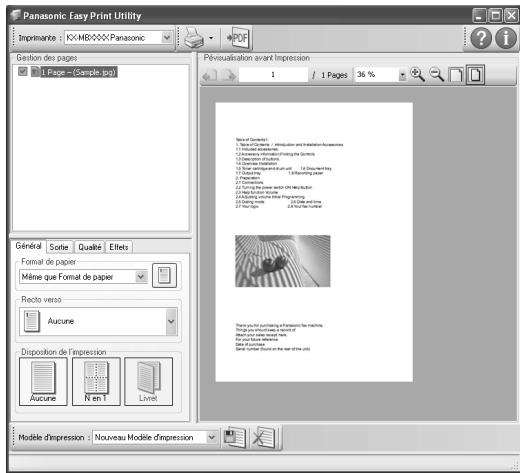Select the Aucune layout option
This screenshot has width=520, height=473.
(43, 382)
